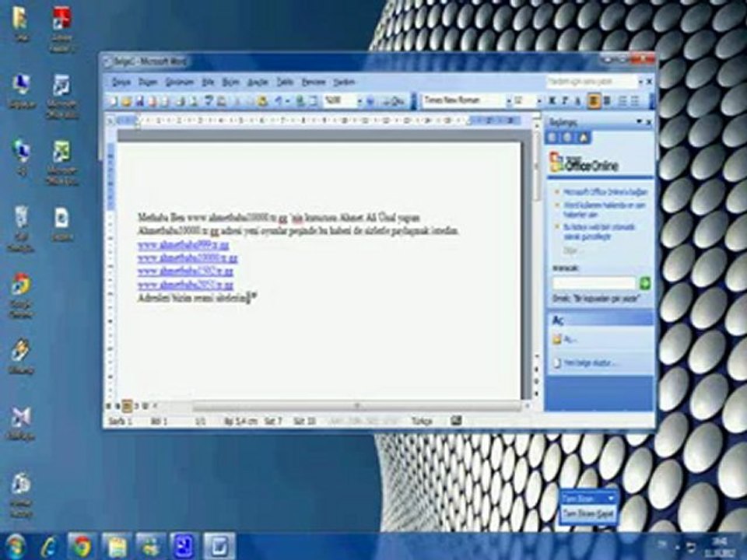Viewport: 747px width, 560px height.
Task: Open the Windows Start menu orb
Action: [x=16, y=546]
